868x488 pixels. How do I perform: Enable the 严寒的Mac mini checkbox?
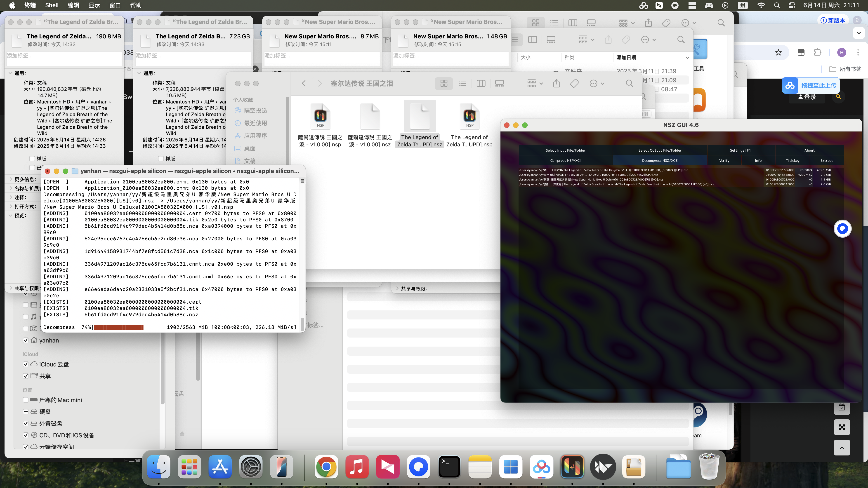click(26, 400)
